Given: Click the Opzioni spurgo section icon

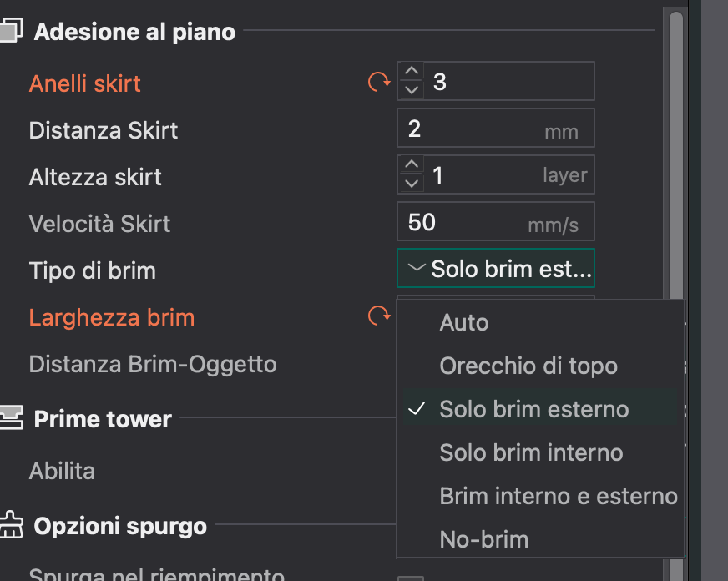Looking at the screenshot, I should 10,526.
